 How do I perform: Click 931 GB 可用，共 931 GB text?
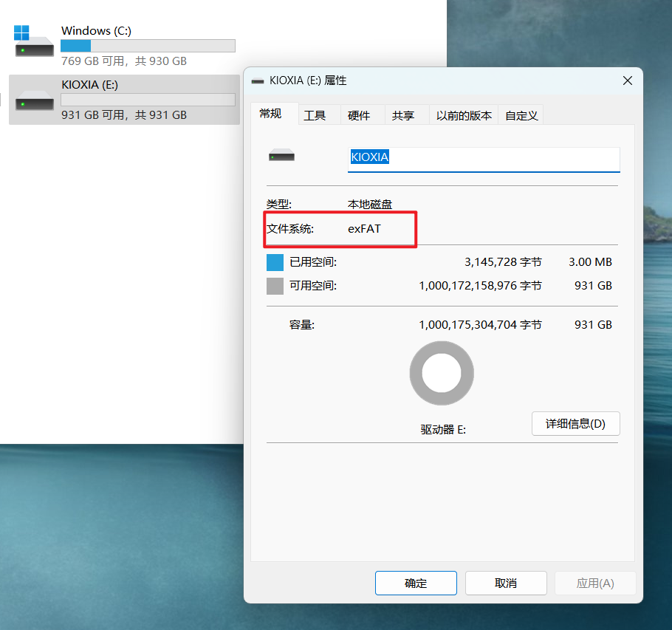124,115
